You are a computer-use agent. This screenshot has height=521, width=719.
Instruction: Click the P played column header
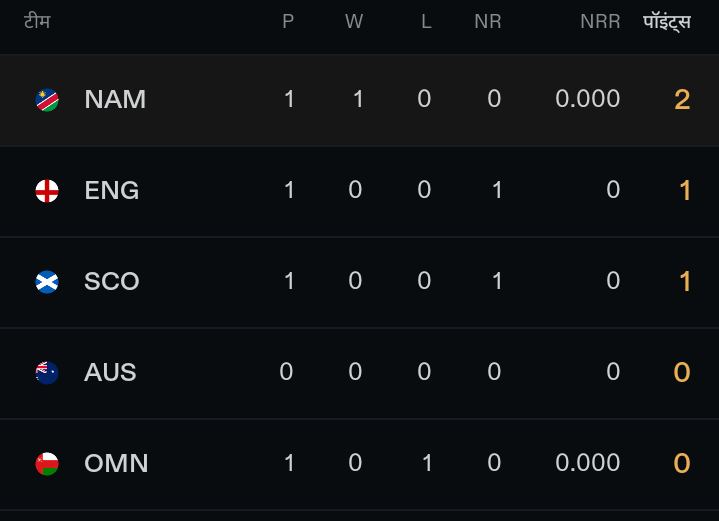(288, 22)
